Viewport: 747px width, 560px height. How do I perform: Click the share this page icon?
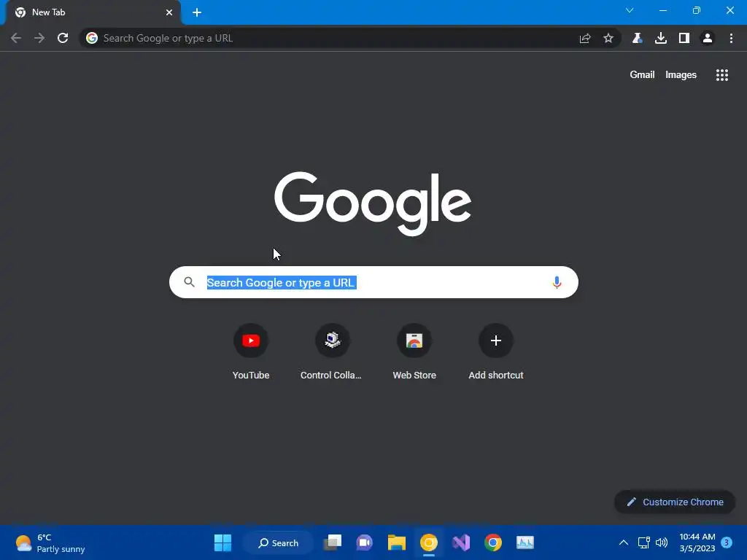(x=585, y=38)
